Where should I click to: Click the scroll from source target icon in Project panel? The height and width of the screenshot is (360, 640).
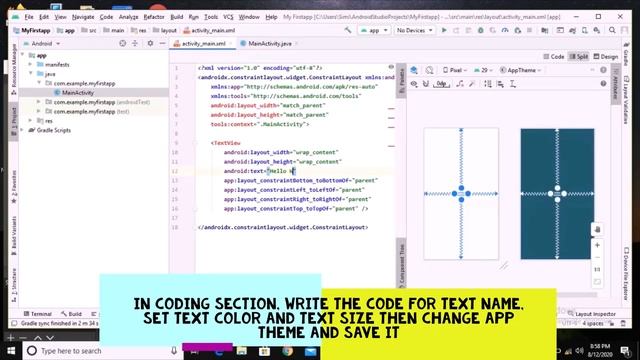(x=122, y=43)
